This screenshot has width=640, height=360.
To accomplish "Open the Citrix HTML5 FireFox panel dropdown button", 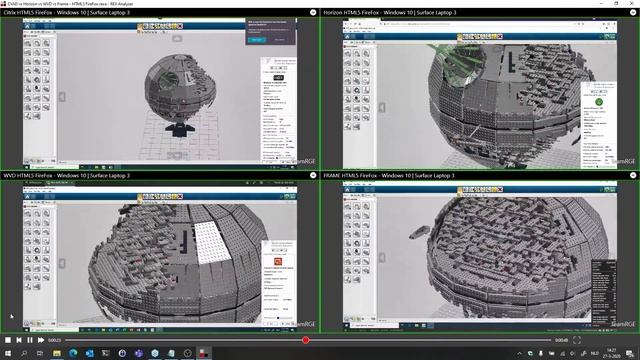I will pos(313,13).
